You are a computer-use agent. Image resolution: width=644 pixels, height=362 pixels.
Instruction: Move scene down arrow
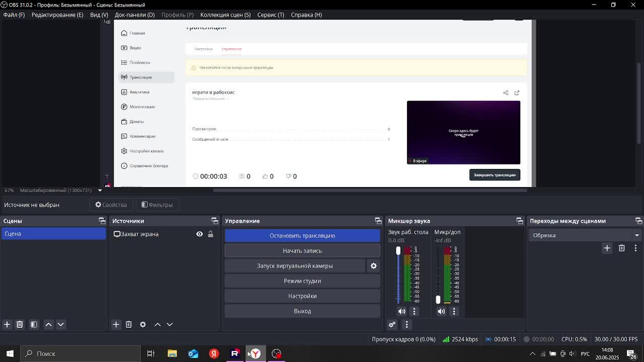tap(61, 325)
